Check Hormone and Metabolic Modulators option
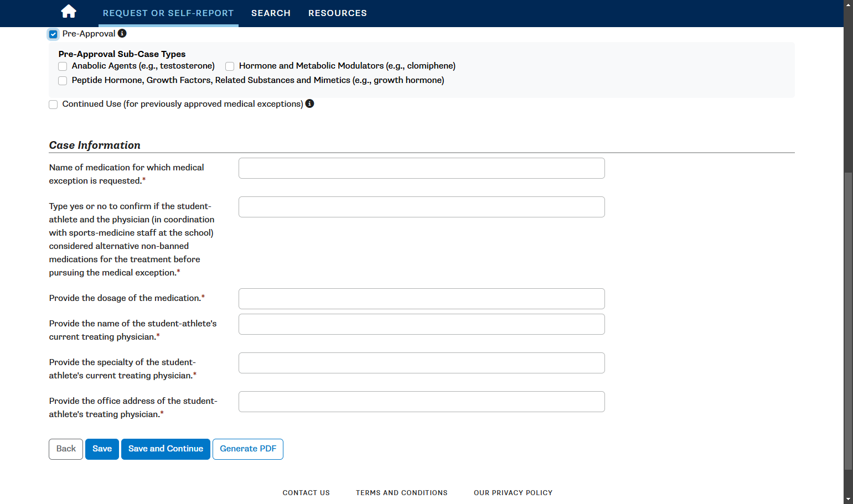The width and height of the screenshot is (853, 504). pyautogui.click(x=230, y=66)
